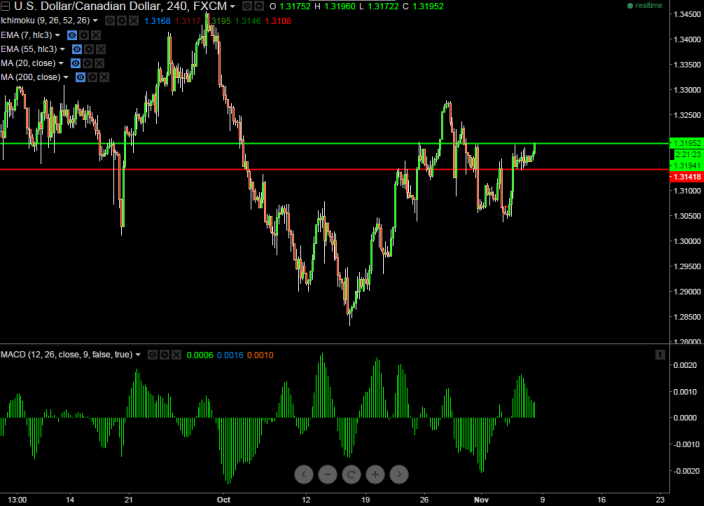Viewport: 704px width, 506px height.
Task: Click the 2:21:23 countdown label on price axis
Action: (688, 154)
